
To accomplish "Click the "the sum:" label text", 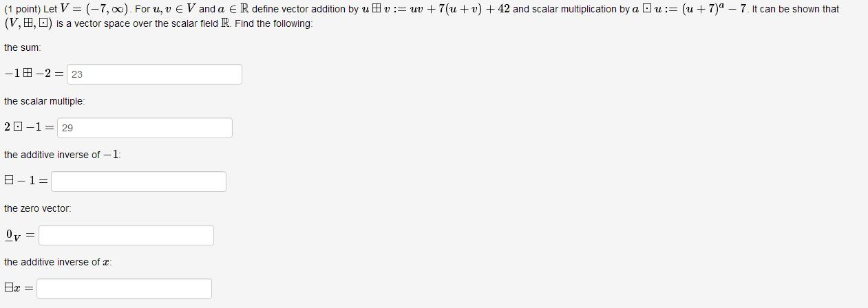I will click(23, 47).
